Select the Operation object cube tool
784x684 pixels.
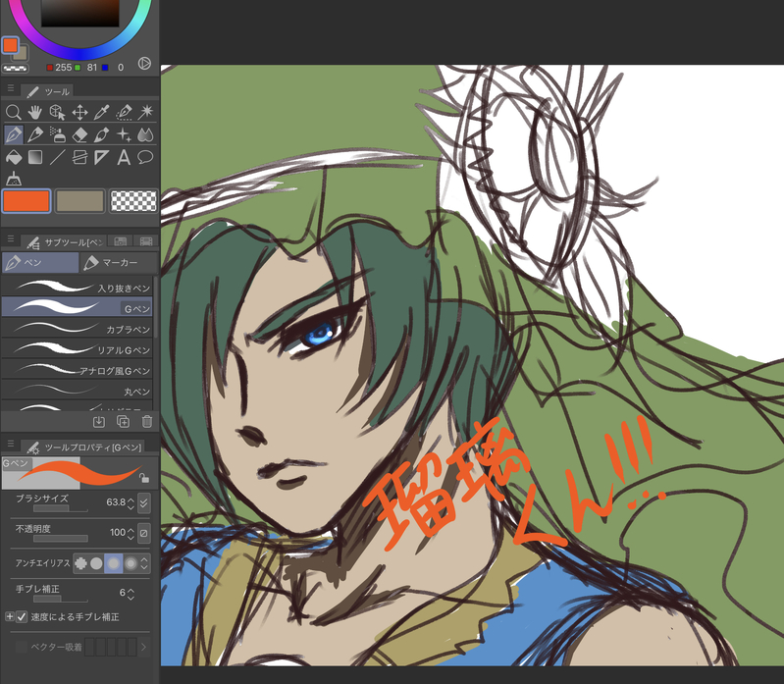(x=58, y=112)
